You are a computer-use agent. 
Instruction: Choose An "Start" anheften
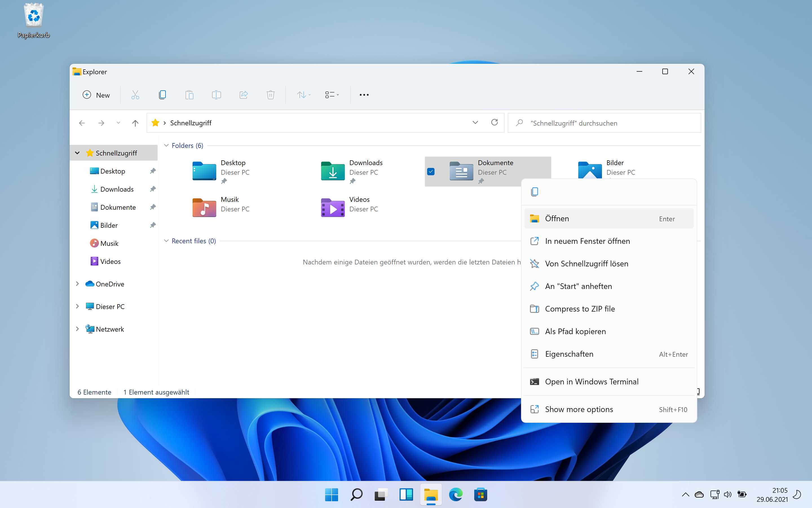(609, 286)
